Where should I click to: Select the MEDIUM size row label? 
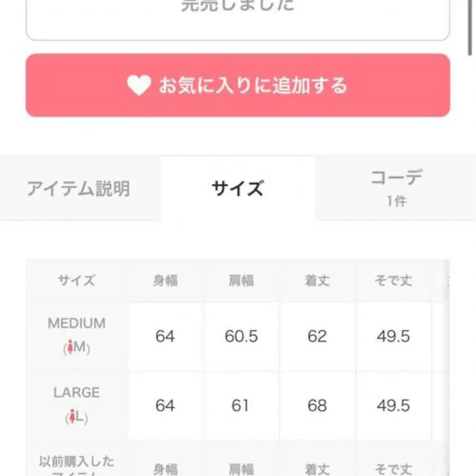coord(77,323)
